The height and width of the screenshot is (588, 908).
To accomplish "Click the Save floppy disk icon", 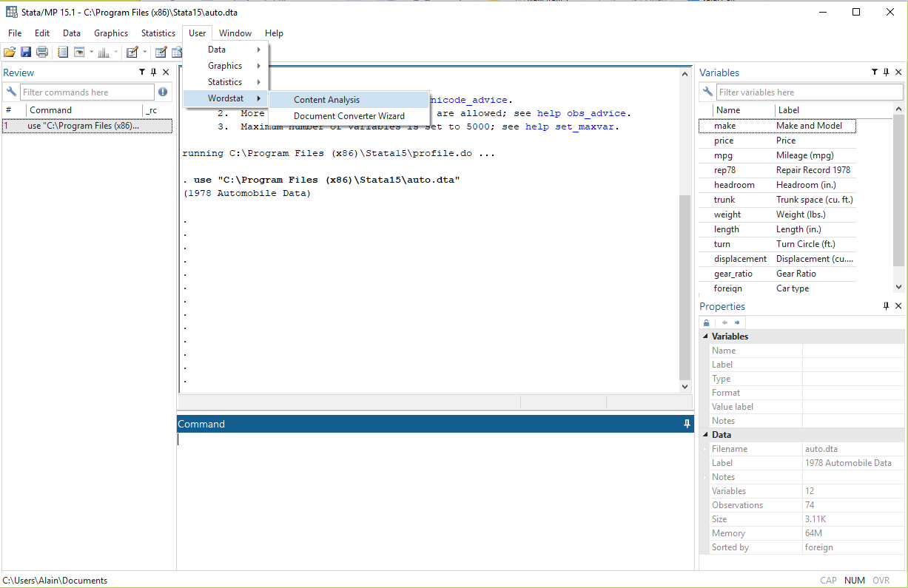I will click(x=26, y=52).
